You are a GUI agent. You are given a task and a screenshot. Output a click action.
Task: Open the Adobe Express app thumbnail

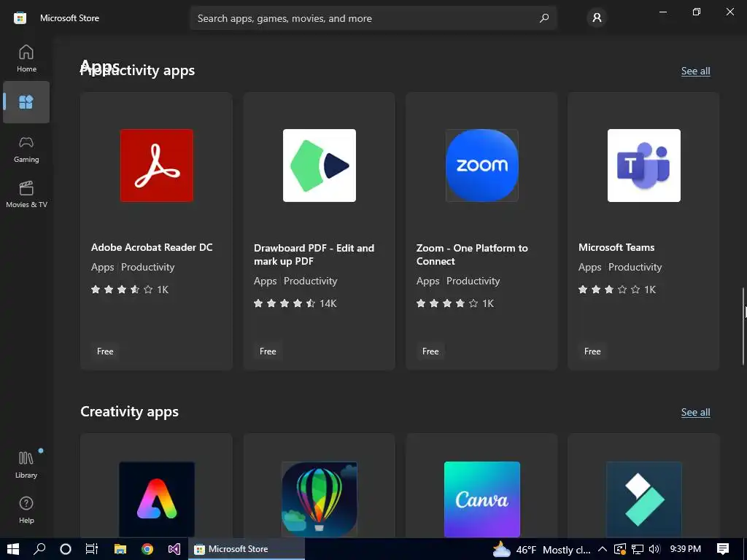[157, 499]
